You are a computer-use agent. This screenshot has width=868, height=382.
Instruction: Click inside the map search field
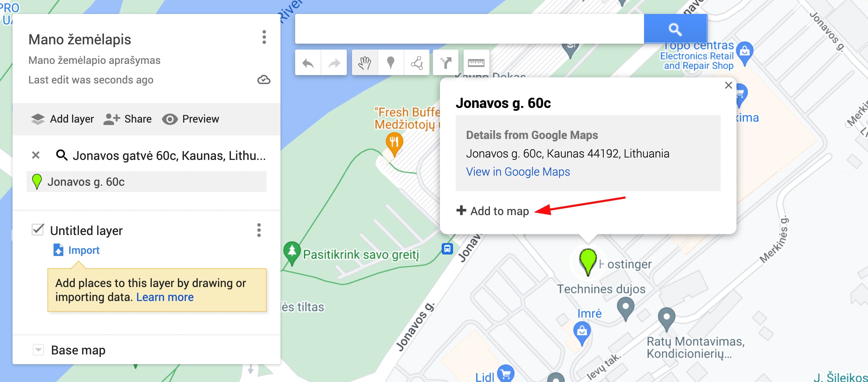(469, 29)
